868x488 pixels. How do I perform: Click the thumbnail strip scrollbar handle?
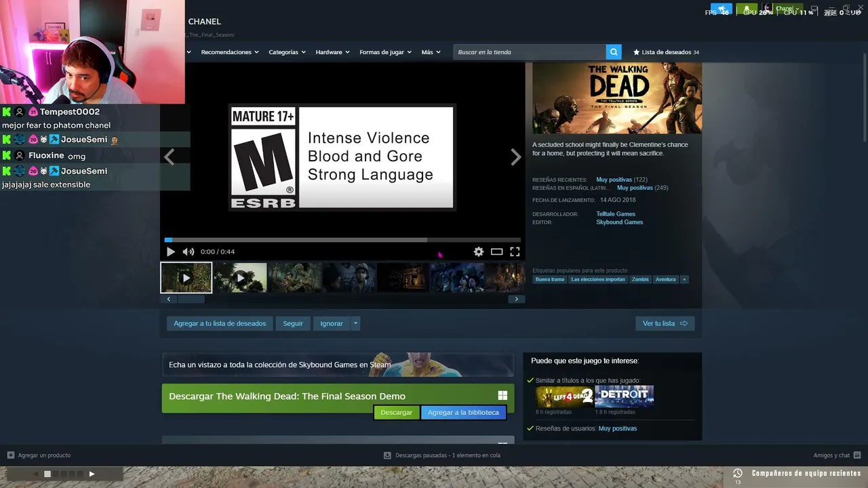click(191, 299)
